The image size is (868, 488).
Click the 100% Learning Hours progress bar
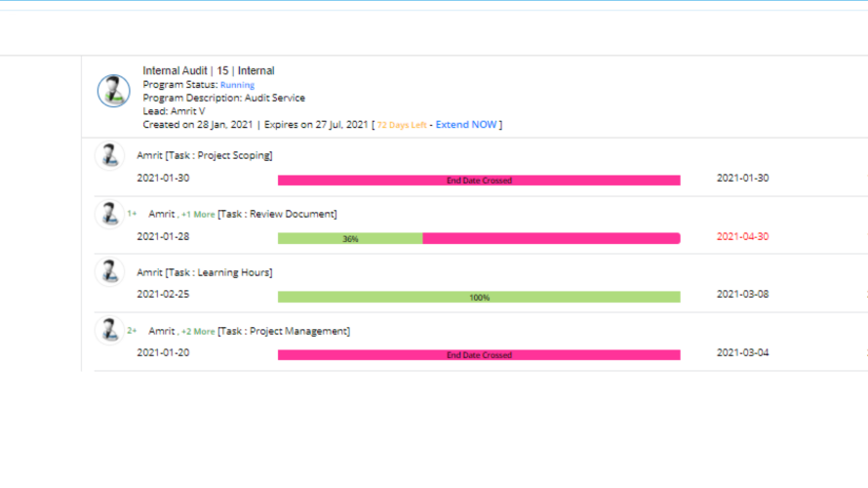point(479,298)
